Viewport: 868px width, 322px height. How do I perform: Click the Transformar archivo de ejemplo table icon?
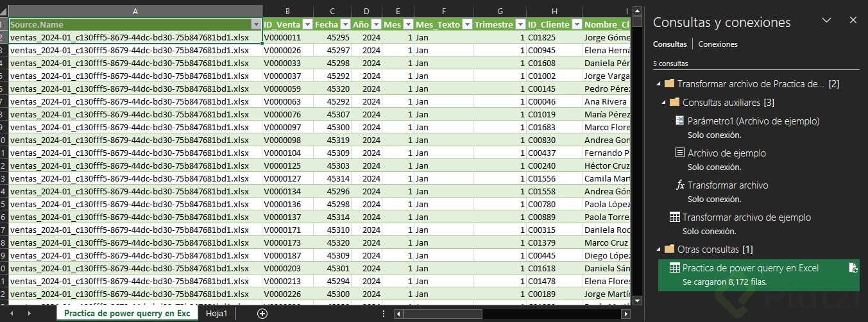pos(674,217)
